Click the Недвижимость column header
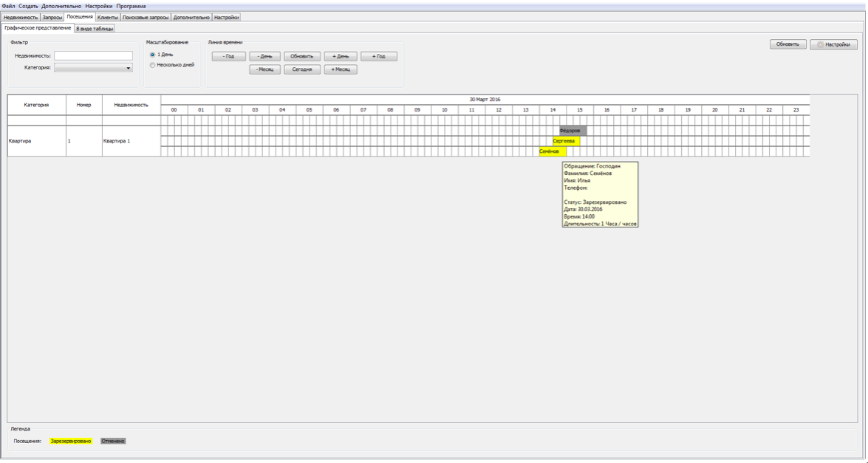Viewport: 868px width, 463px height. 131,105
